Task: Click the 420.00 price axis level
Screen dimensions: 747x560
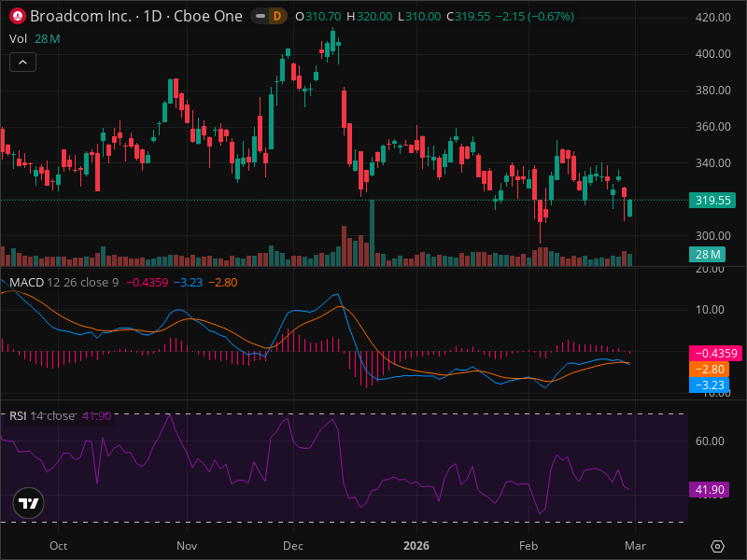Action: [x=712, y=18]
